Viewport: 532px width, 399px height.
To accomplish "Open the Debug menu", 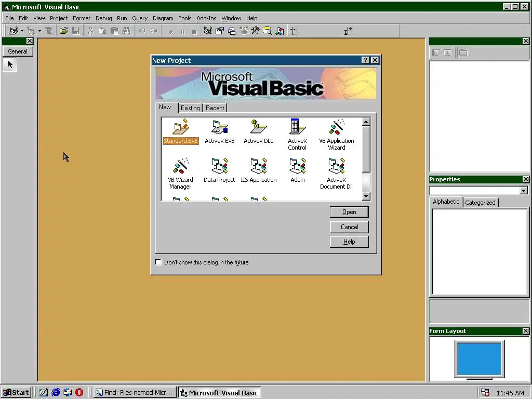I will pos(104,18).
